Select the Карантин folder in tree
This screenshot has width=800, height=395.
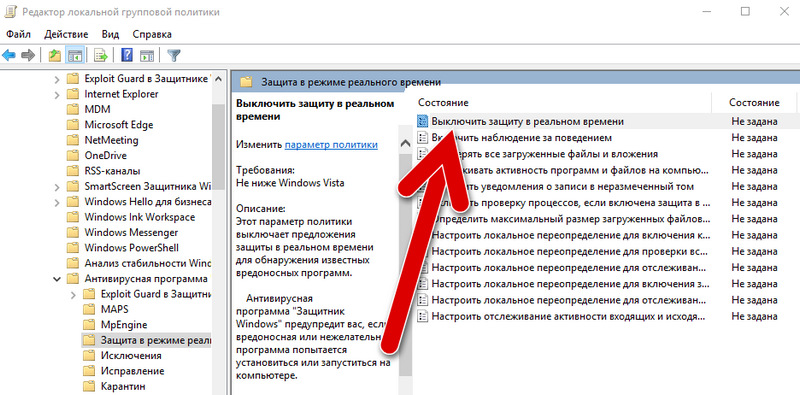(123, 386)
